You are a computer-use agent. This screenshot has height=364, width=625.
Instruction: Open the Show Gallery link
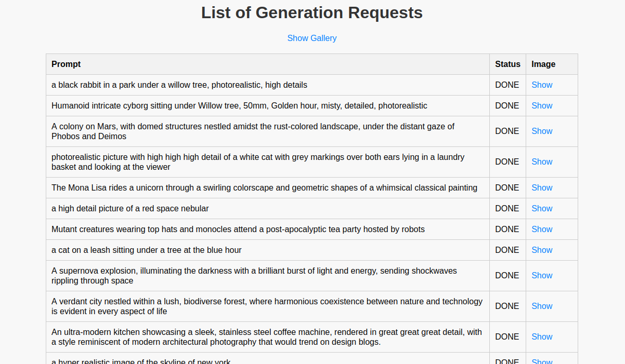click(312, 38)
